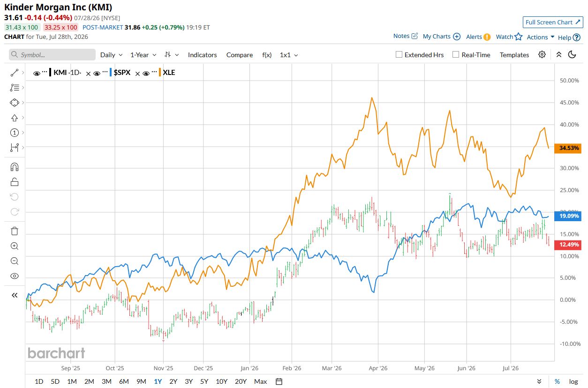Click the Alerts exclamation icon
The image size is (588, 388).
[487, 37]
